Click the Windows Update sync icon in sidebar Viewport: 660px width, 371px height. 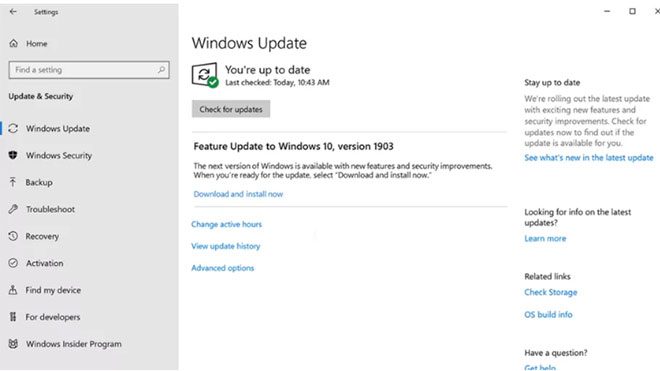click(13, 128)
